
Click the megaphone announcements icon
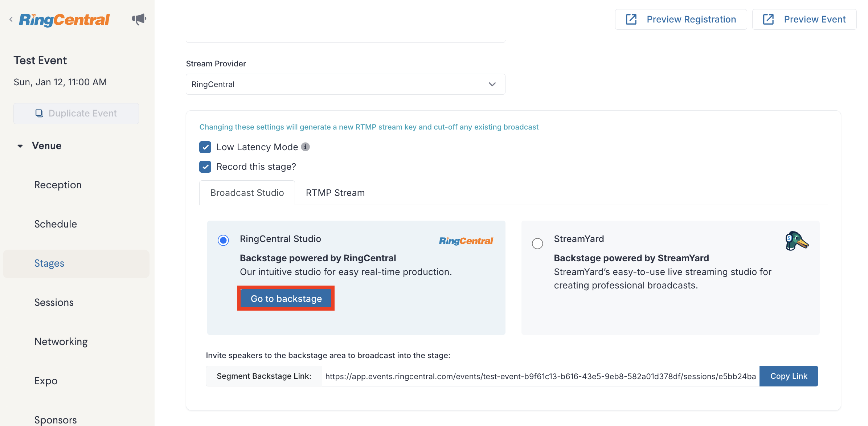click(x=139, y=19)
